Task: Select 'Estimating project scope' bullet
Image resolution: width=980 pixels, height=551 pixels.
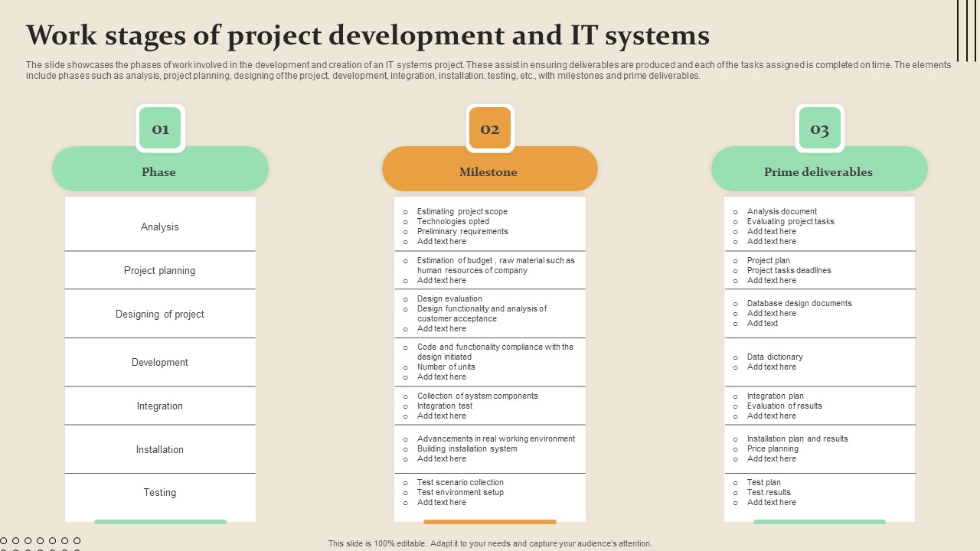Action: coord(462,211)
